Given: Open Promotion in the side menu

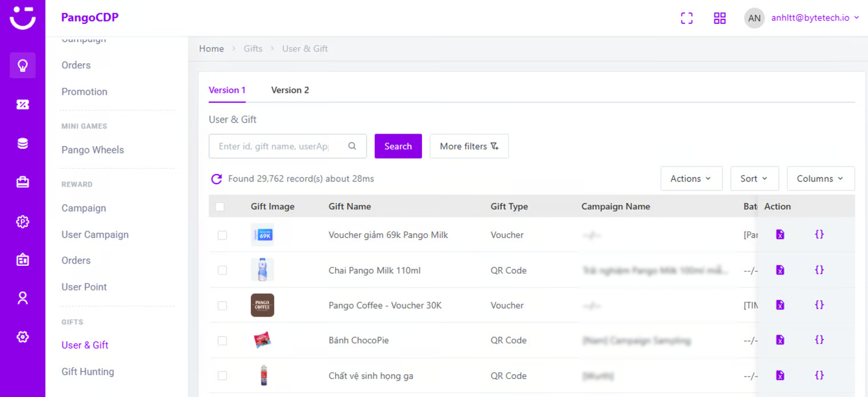Looking at the screenshot, I should click(84, 92).
